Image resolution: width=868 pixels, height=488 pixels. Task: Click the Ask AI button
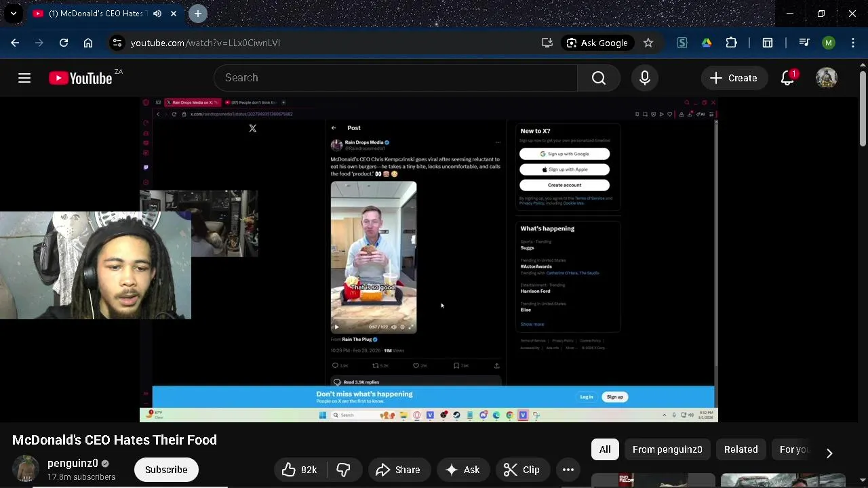click(463, 470)
